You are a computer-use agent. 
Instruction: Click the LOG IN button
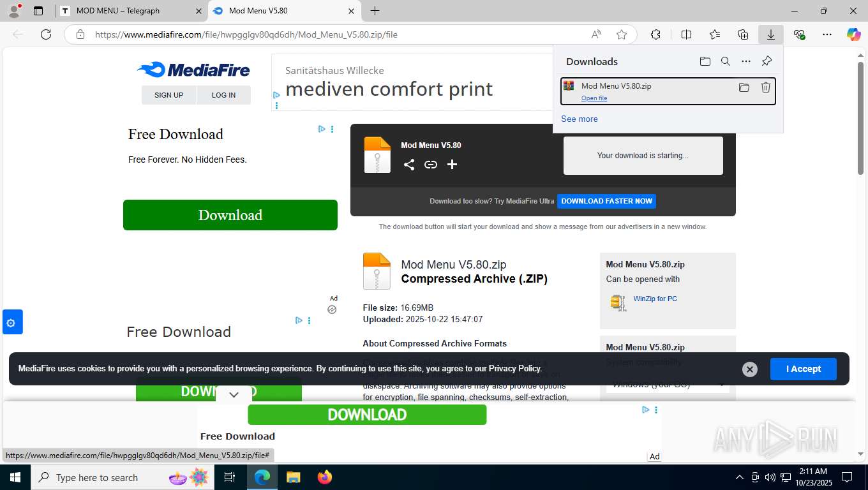223,95
